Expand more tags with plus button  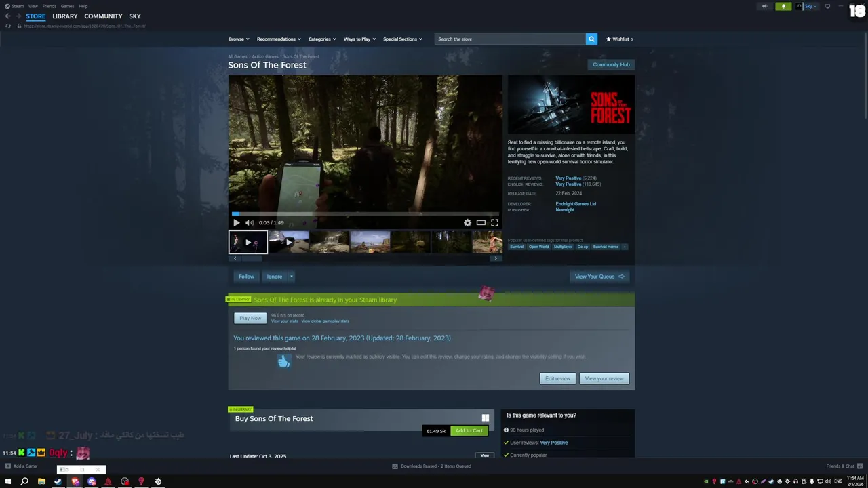(x=625, y=247)
